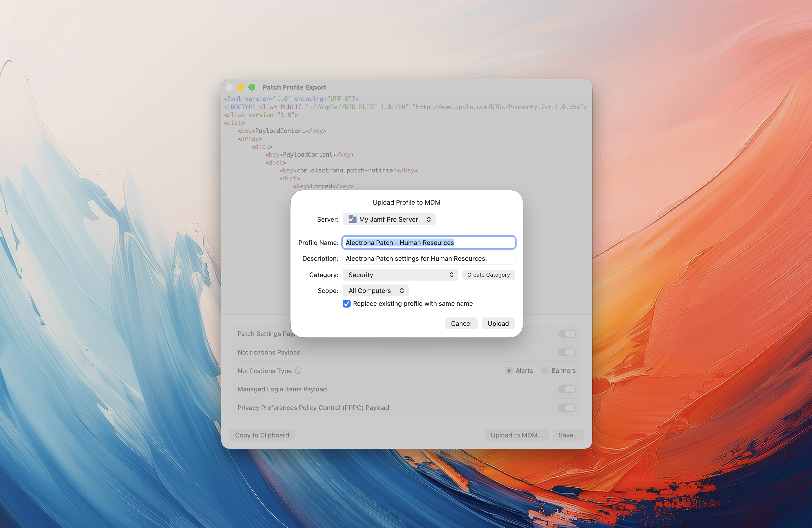The width and height of the screenshot is (812, 528).
Task: Click Copy to Clipboard button
Action: (x=262, y=435)
